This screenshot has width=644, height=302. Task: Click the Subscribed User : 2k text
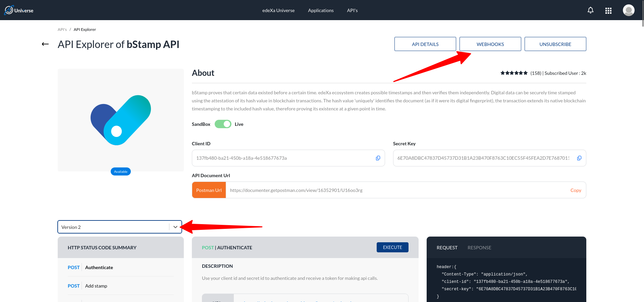point(565,73)
